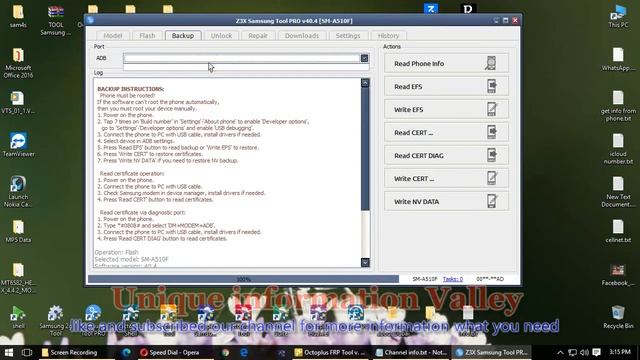Expand the ADB port dropdown arrow
The width and height of the screenshot is (640, 360).
[x=364, y=58]
